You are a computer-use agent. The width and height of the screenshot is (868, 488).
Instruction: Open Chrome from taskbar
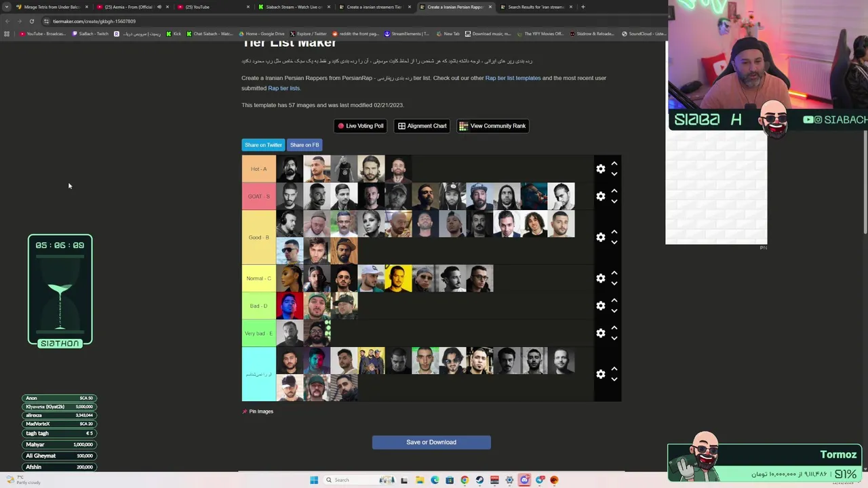[465, 480]
